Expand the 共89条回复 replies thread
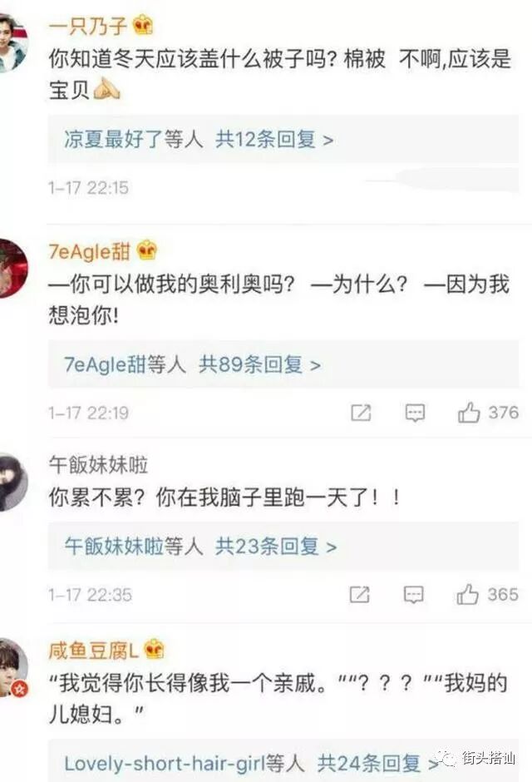The height and width of the screenshot is (782, 532). pyautogui.click(x=259, y=364)
